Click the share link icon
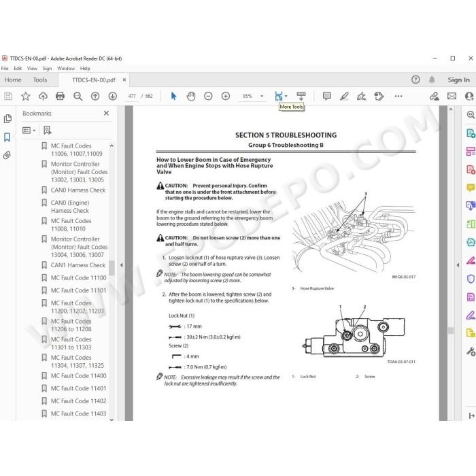 (x=434, y=97)
